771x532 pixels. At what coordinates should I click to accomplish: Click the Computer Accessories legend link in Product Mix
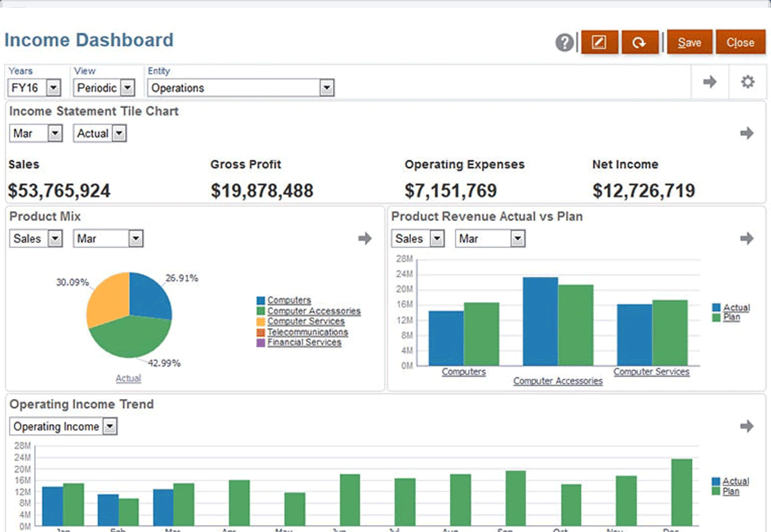(314, 311)
